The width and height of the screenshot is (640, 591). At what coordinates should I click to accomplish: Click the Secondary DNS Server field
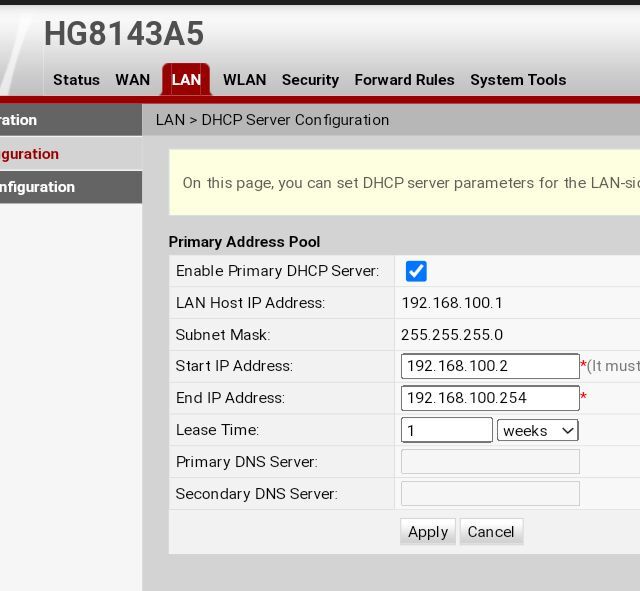pyautogui.click(x=490, y=493)
